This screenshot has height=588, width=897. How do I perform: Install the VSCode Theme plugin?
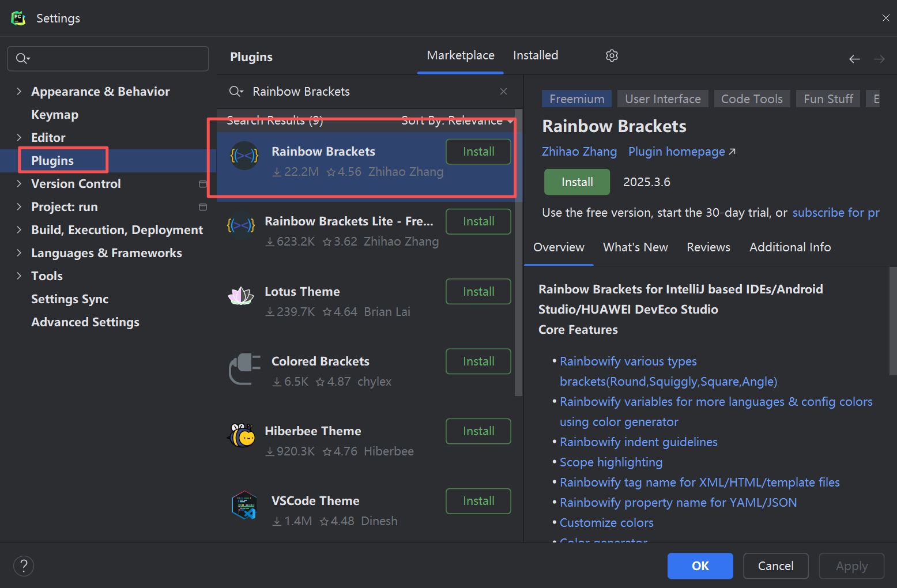coord(478,501)
